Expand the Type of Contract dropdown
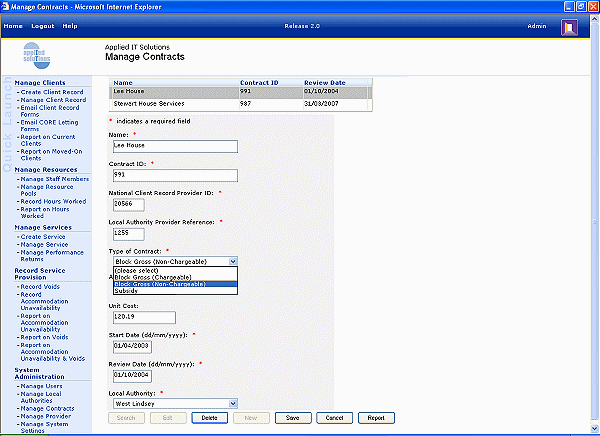The width and height of the screenshot is (600, 436). (x=231, y=260)
